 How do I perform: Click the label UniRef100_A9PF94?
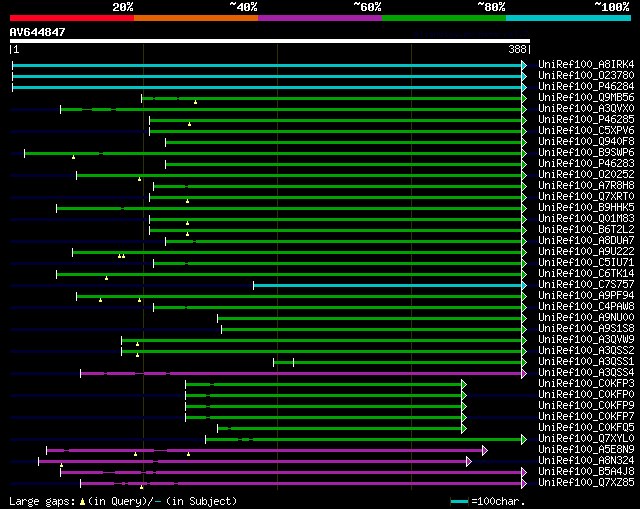coord(586,296)
